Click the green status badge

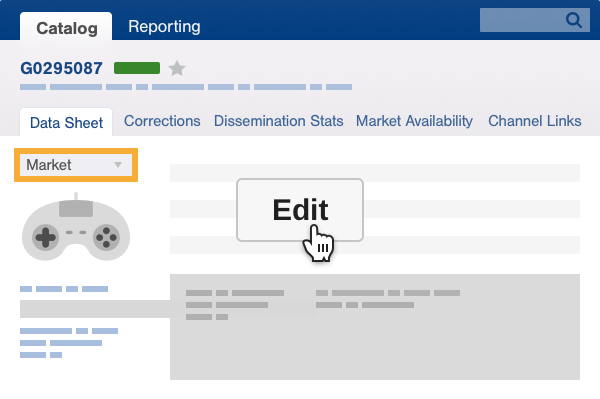pos(137,68)
